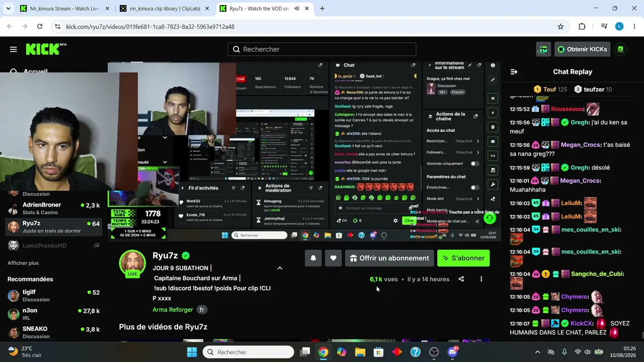Collapse the Chat Replay panel
Viewport: 644px width, 362px height.
514,72
